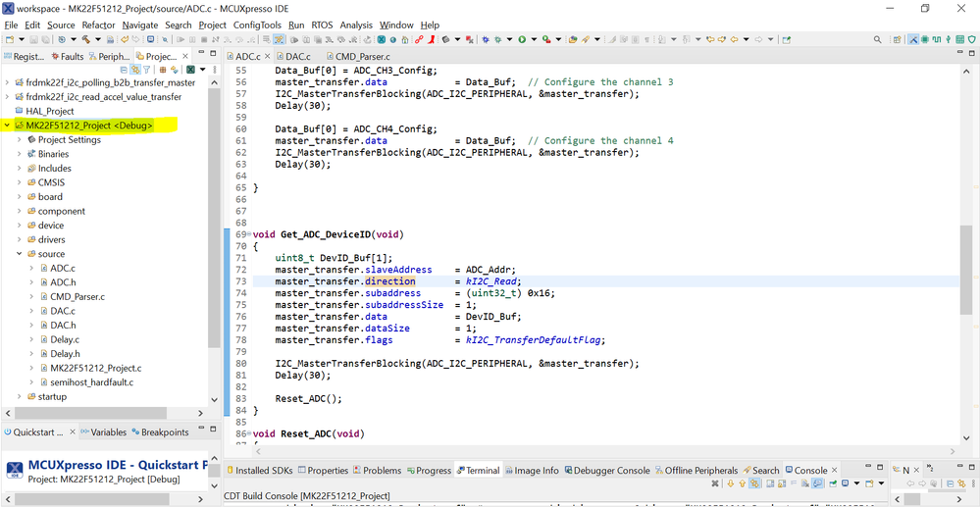Image resolution: width=980 pixels, height=507 pixels.
Task: Click the teal MCUXpresso X toolbar icon
Action: (381, 39)
